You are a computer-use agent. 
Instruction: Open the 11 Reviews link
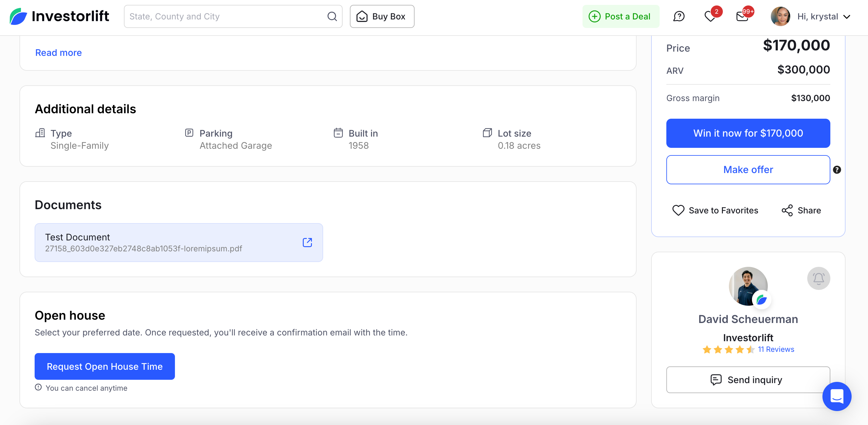[x=776, y=349]
